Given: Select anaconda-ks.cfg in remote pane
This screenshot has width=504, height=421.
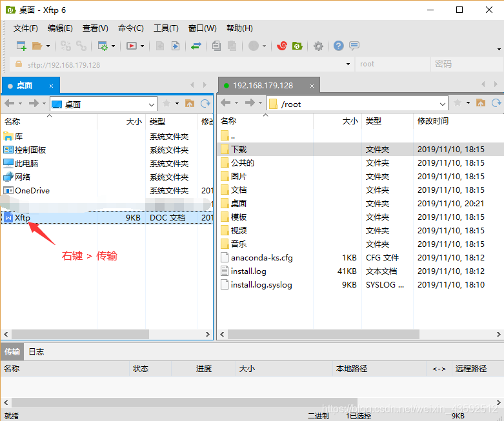Looking at the screenshot, I should tap(361, 258).
